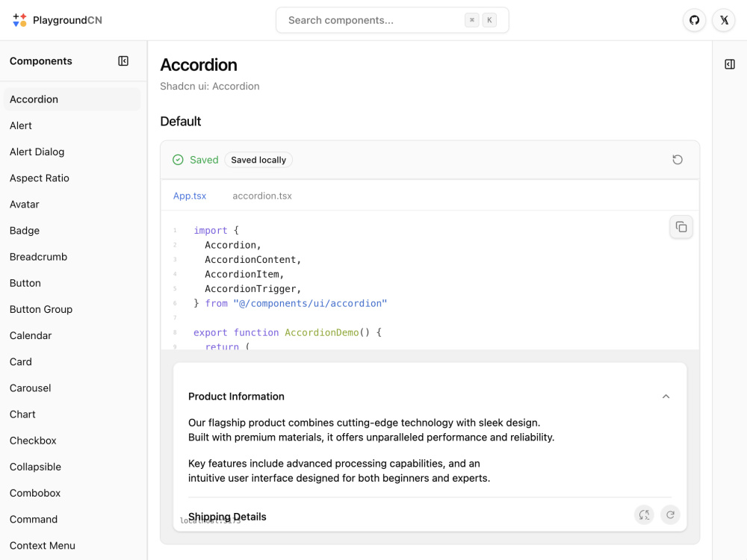
Task: Copy the code with the copy icon
Action: (681, 227)
